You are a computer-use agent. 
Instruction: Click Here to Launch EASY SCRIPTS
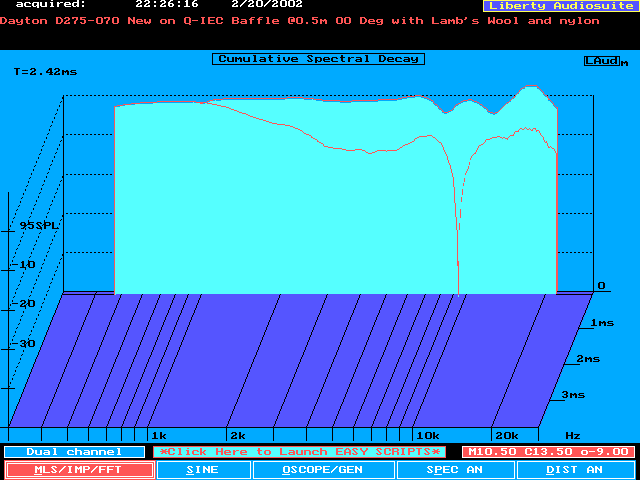click(x=300, y=452)
